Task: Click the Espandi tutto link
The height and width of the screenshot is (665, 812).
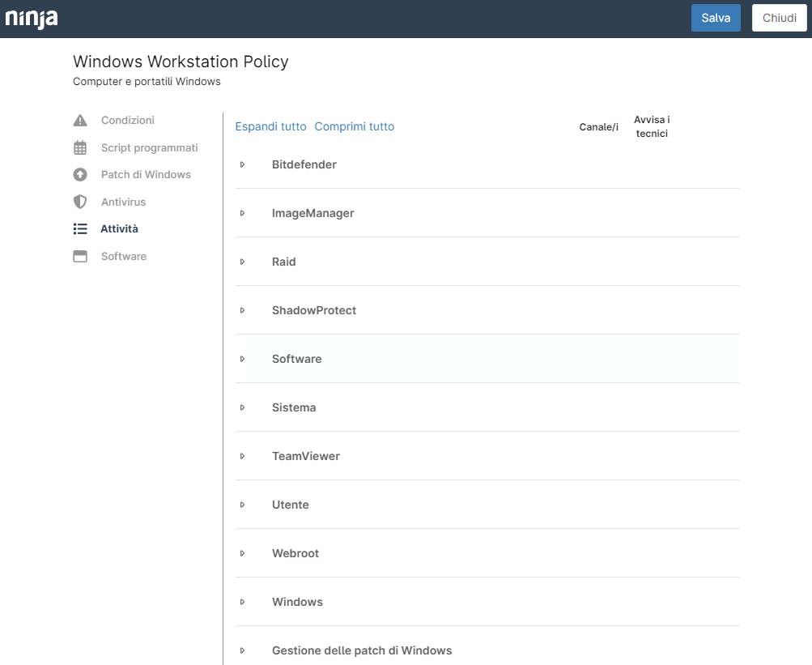Action: (x=270, y=126)
